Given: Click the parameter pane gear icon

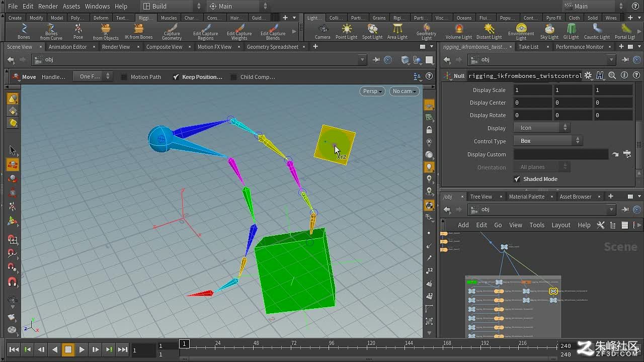Looking at the screenshot, I should pos(588,75).
